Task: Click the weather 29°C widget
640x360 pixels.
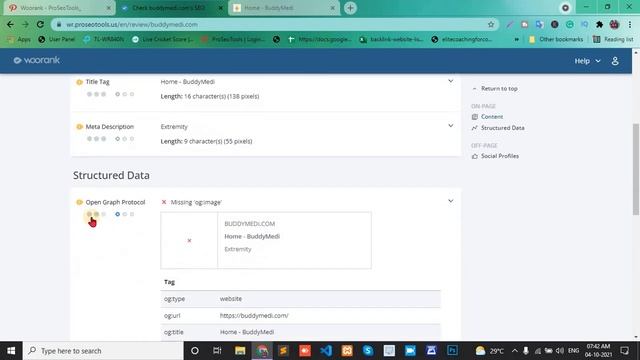Action: [489, 351]
